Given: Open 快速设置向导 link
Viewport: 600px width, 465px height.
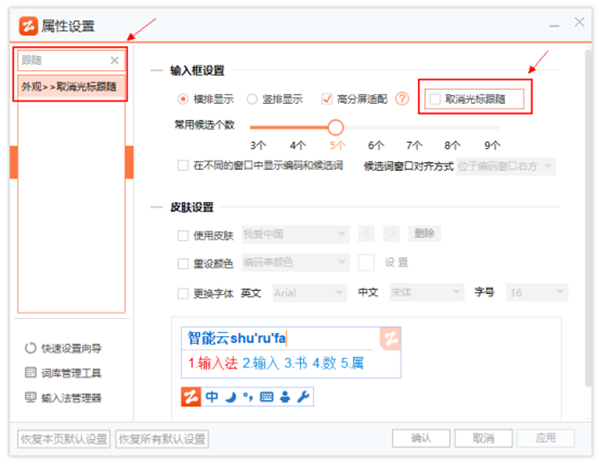Looking at the screenshot, I should pyautogui.click(x=71, y=348).
